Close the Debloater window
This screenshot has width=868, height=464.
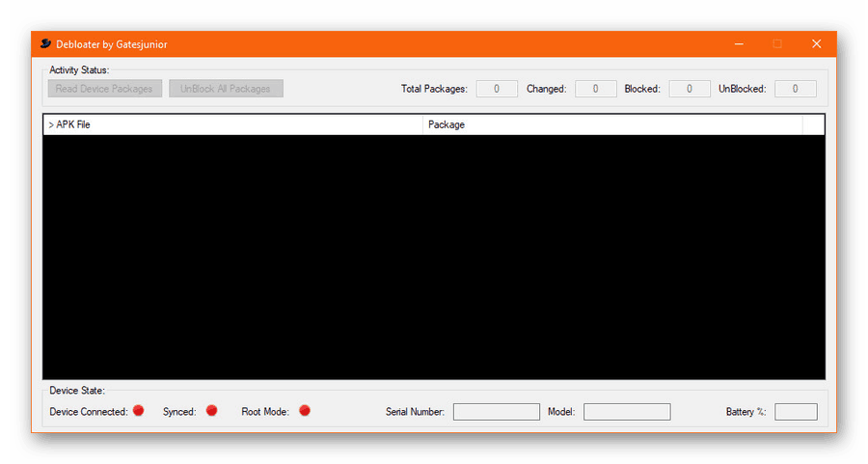pos(817,43)
